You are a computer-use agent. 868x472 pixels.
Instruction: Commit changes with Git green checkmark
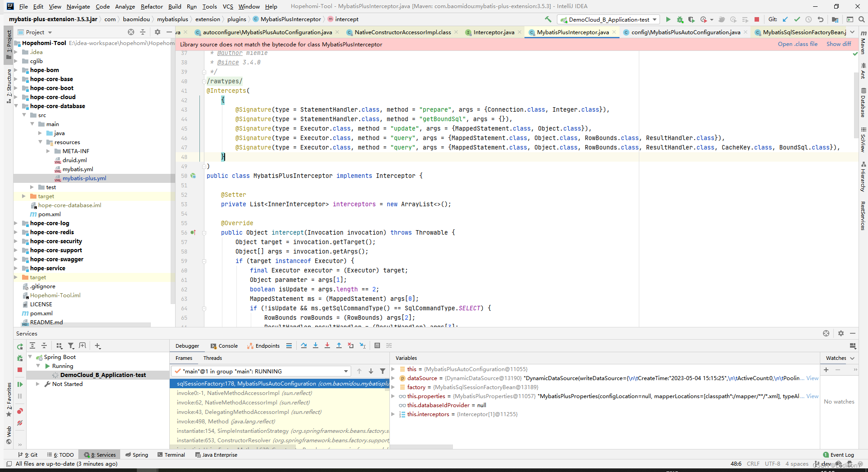coord(797,19)
